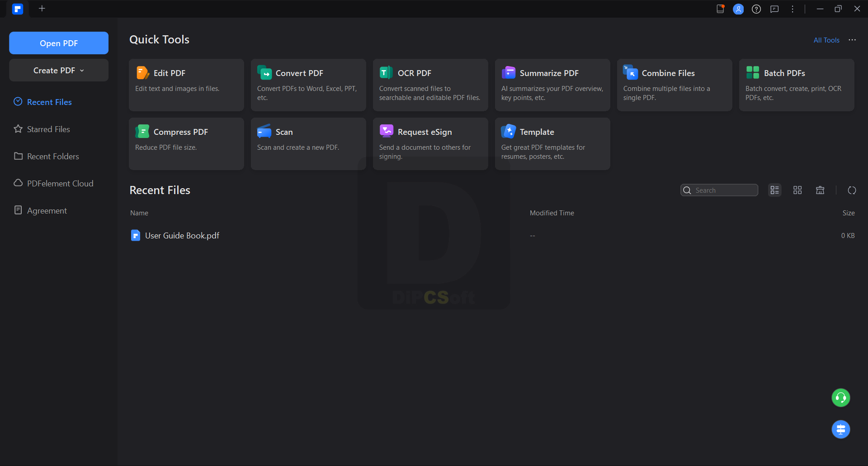This screenshot has width=868, height=466.
Task: Open the feedback message icon
Action: click(774, 9)
